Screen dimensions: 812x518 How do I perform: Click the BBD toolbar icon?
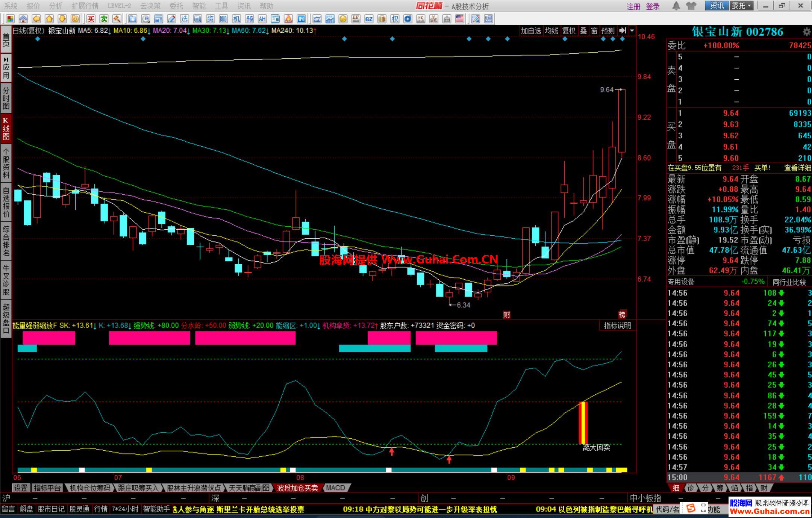click(x=223, y=19)
